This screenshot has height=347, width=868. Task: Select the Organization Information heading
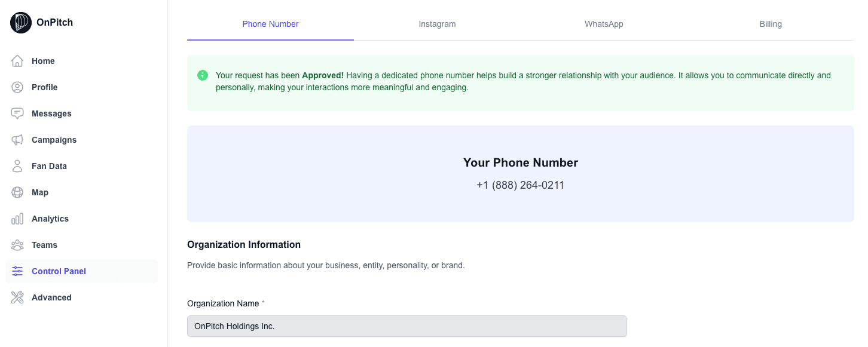pyautogui.click(x=244, y=244)
